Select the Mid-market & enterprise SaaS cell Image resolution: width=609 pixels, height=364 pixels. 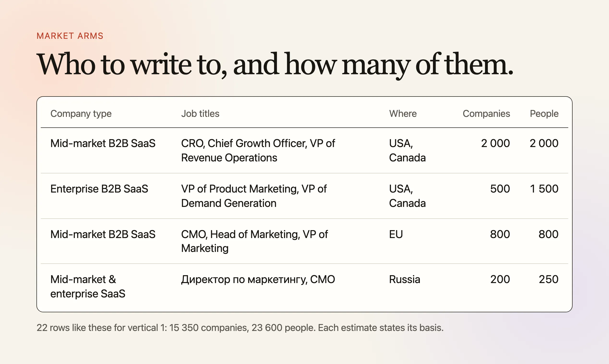coord(88,286)
